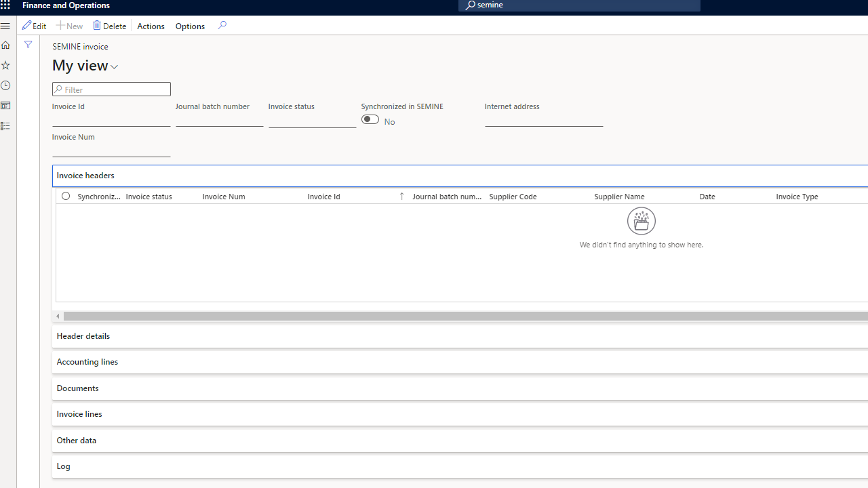Toggle Synchronized in SEMINE switch

point(370,120)
